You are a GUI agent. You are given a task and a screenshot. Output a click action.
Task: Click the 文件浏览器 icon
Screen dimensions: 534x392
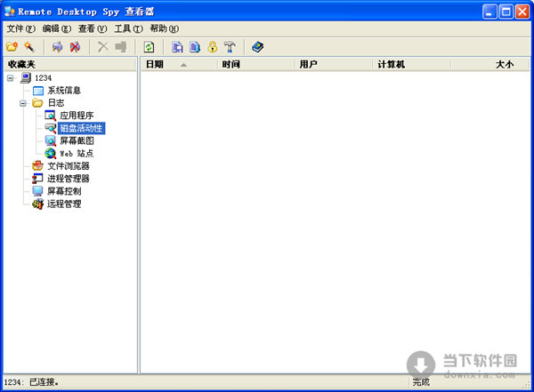point(37,165)
